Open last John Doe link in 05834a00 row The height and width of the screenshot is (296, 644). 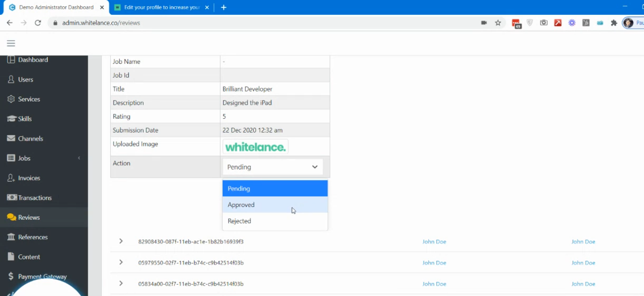[583, 284]
